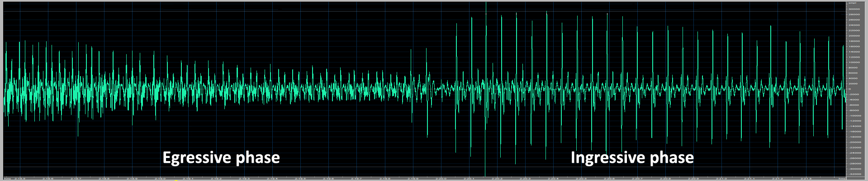Click the 2:20.5 tick on the timeline
This screenshot has width=868, height=181.
pyautogui.click(x=581, y=178)
